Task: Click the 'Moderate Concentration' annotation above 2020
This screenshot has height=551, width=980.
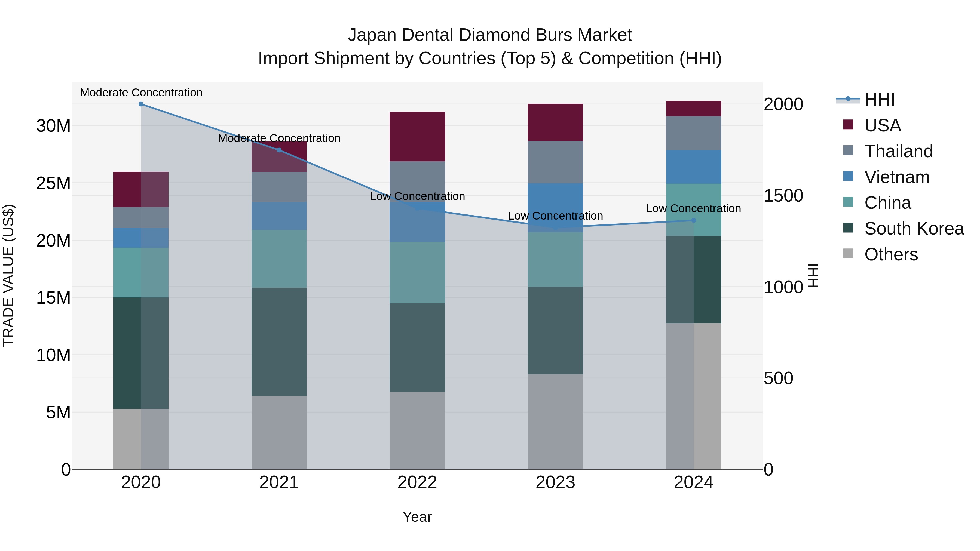Action: pyautogui.click(x=141, y=93)
